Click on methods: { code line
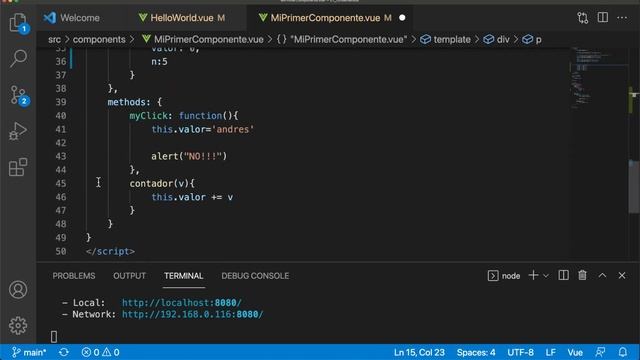640x360 pixels. tap(135, 102)
